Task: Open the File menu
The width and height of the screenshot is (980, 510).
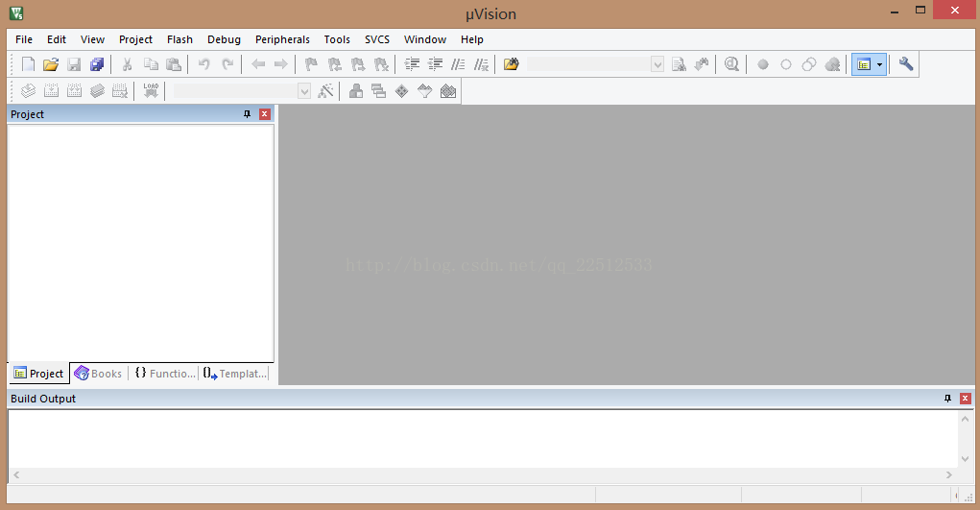Action: (x=24, y=39)
